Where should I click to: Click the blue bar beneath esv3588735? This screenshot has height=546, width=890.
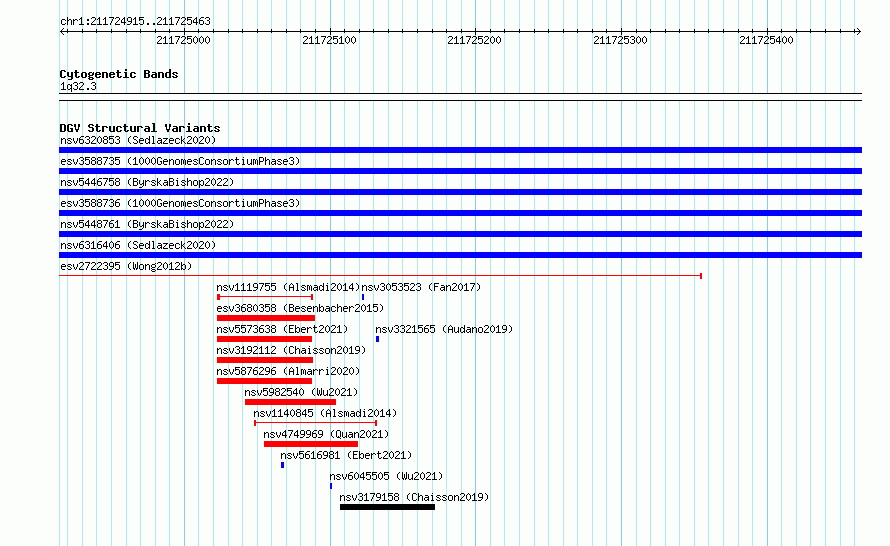[x=460, y=171]
